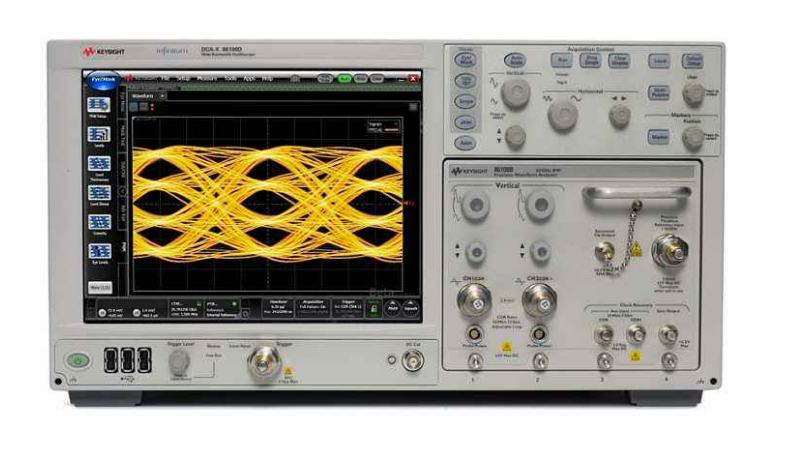Click the on-screen Clear button
The image size is (810, 473).
tap(377, 79)
